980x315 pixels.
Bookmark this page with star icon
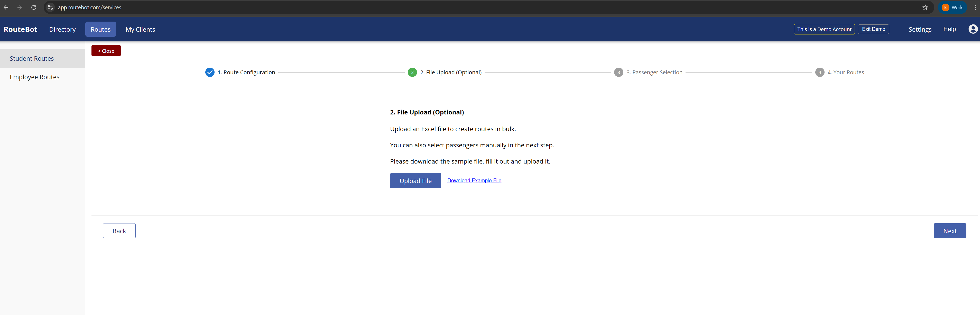[925, 7]
